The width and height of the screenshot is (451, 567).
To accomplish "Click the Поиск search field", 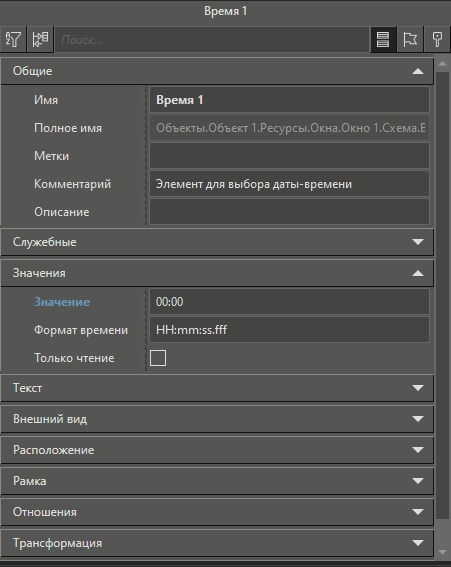I will click(212, 39).
